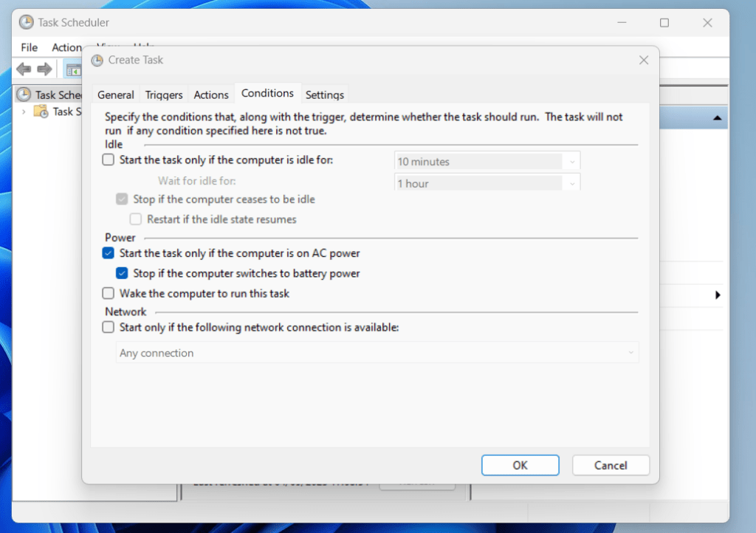Disable stopping when switching to battery power
The width and height of the screenshot is (756, 533).
pyautogui.click(x=122, y=273)
